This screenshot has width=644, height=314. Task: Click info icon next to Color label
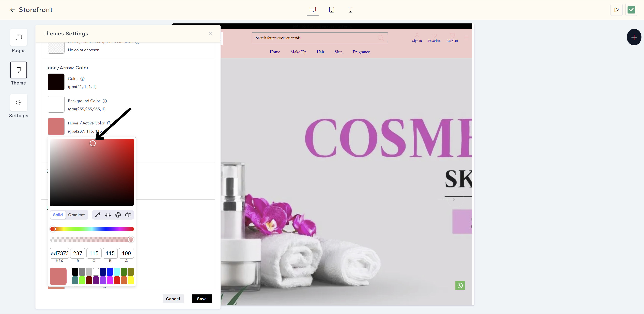(83, 79)
